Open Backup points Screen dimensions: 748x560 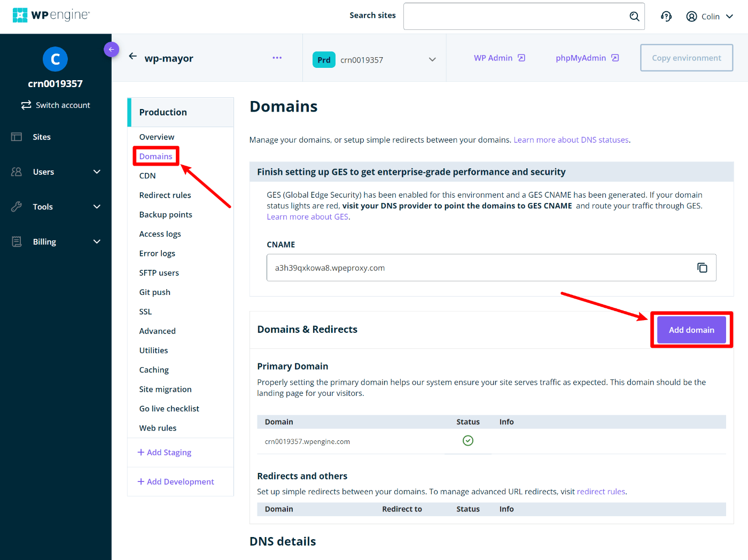[166, 214]
